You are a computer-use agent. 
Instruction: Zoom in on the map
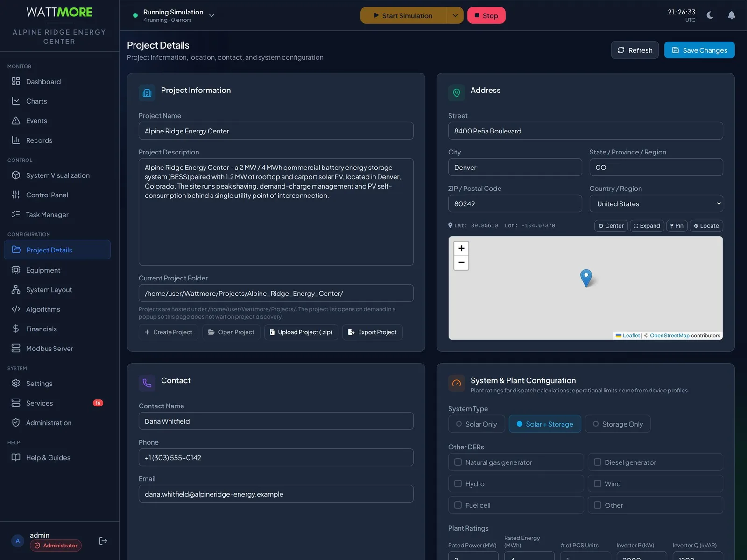tap(461, 248)
